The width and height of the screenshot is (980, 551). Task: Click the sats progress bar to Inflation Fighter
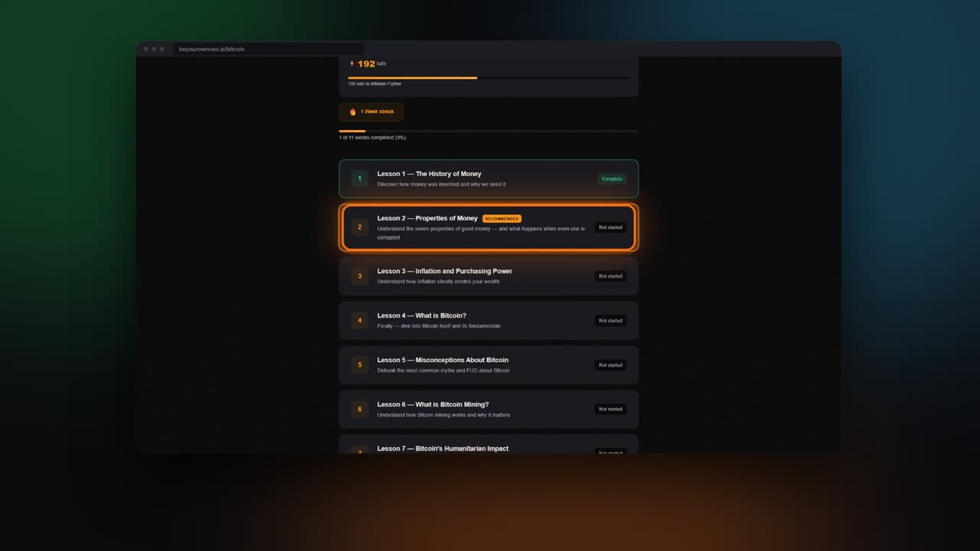click(x=488, y=77)
